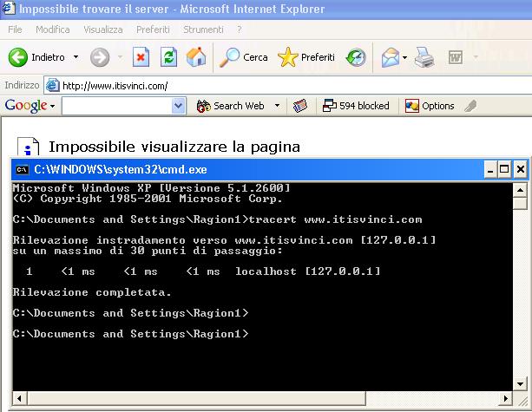532x412 pixels.
Task: Click the last command prompt line
Action: (x=130, y=334)
